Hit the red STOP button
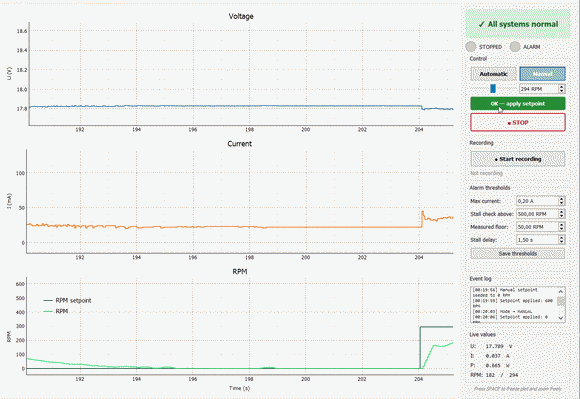Screen dimensions: 580x399 tap(518, 122)
